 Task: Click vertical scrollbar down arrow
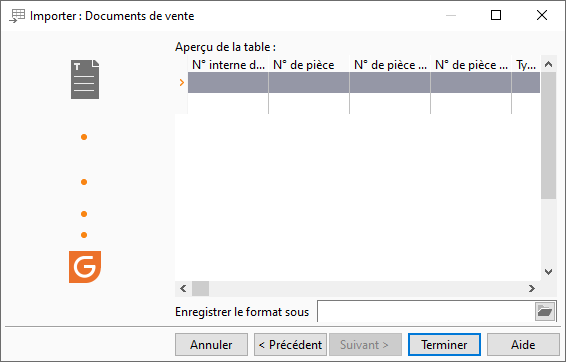(548, 272)
